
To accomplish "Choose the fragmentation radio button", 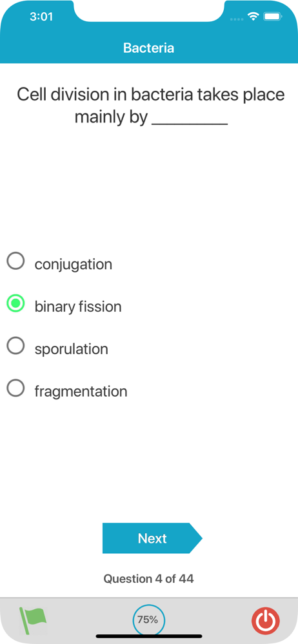I will click(x=15, y=388).
